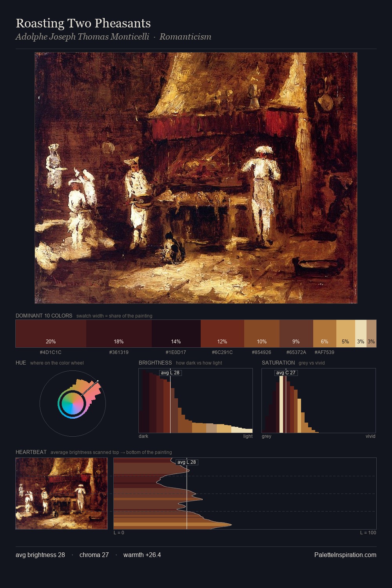The image size is (392, 588).
Task: Click the 'Romanticism' style label
Action: 185,37
